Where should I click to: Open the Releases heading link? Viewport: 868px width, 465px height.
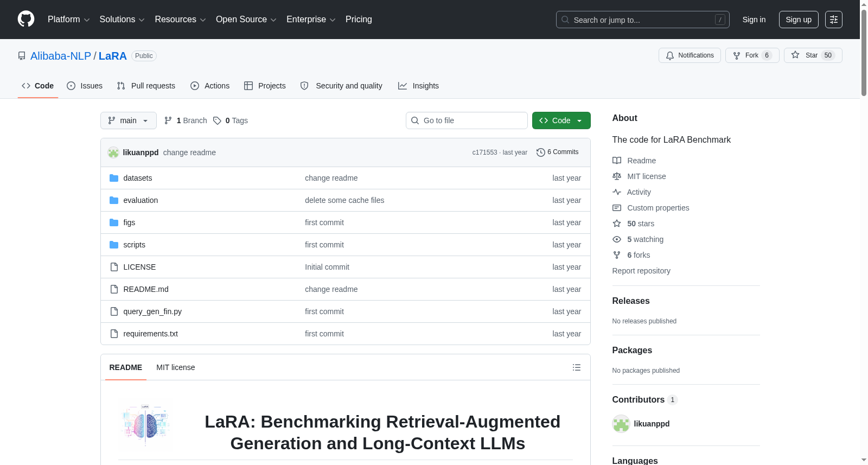click(x=631, y=301)
